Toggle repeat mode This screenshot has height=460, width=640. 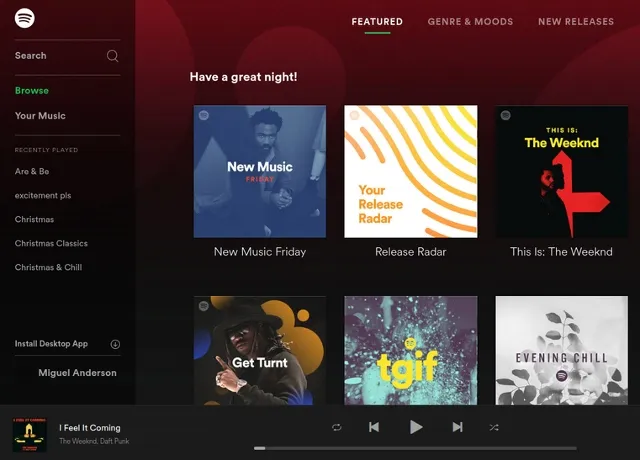(x=337, y=427)
